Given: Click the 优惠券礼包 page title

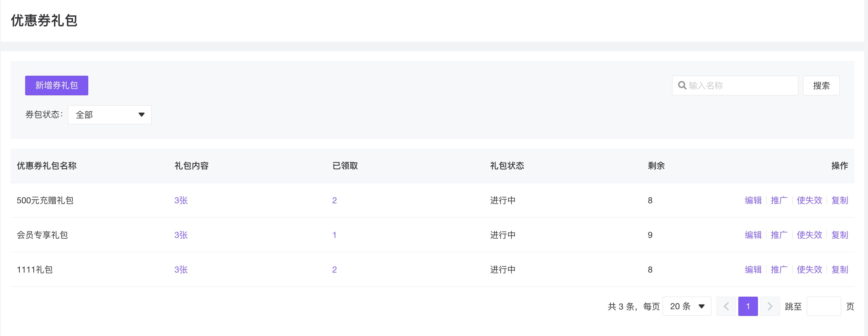Looking at the screenshot, I should pos(44,21).
